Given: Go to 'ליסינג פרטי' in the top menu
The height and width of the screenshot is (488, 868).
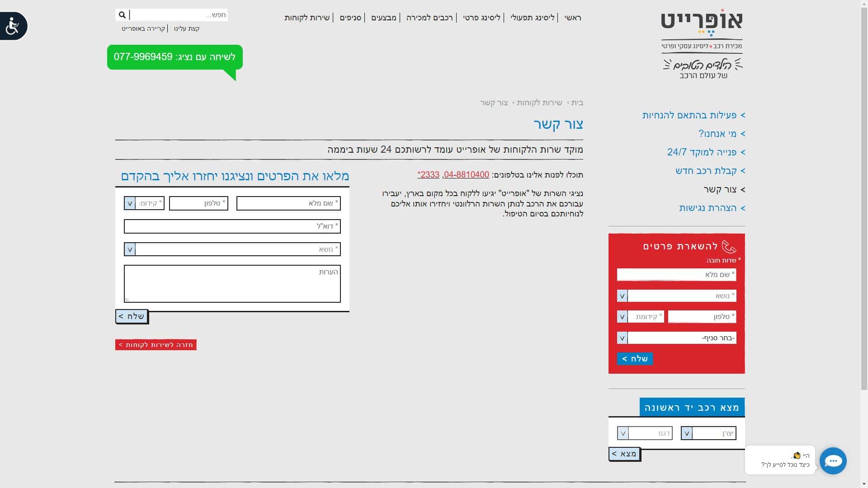Looking at the screenshot, I should [x=481, y=18].
